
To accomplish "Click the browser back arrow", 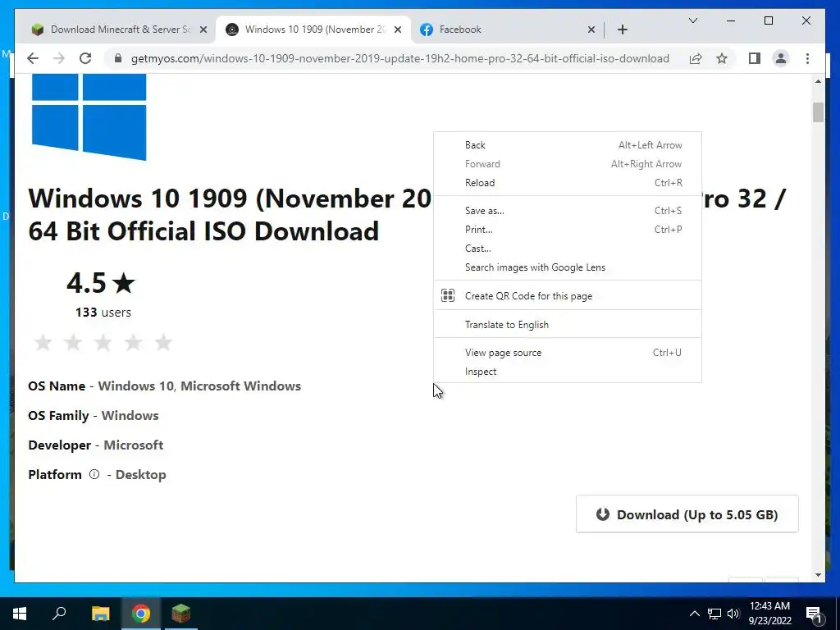I will [x=33, y=58].
